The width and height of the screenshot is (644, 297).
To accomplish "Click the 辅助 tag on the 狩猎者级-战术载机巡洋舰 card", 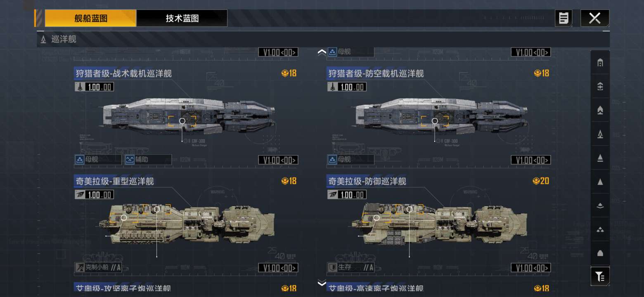I will coord(148,160).
